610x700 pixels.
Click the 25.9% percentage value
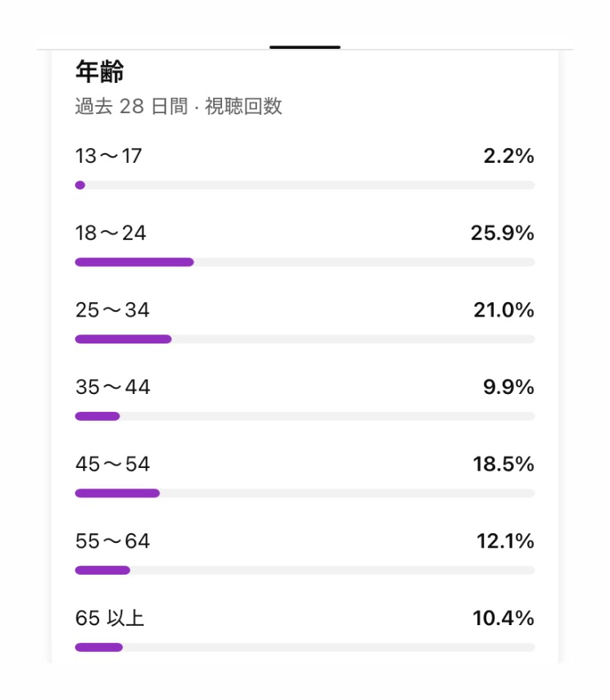point(502,234)
